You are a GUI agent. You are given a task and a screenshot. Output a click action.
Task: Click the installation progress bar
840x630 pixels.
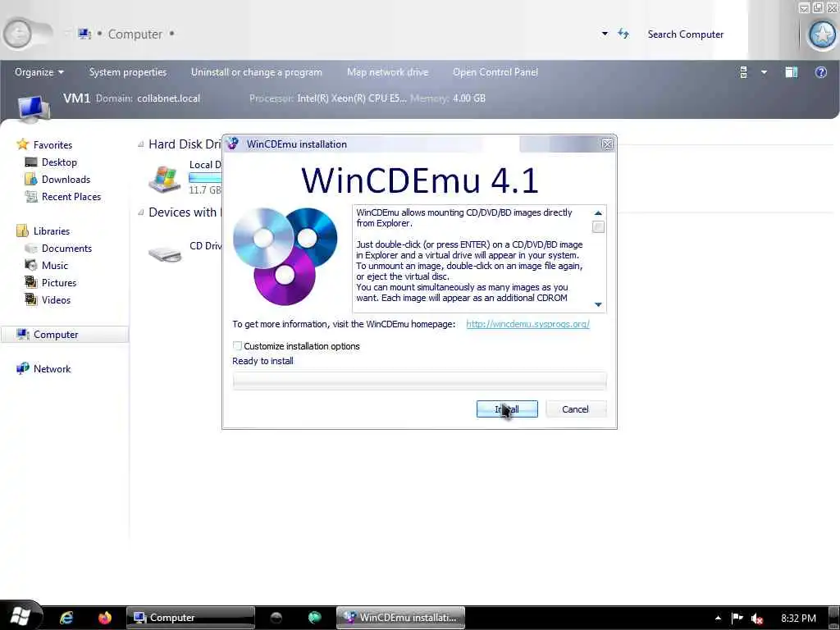tap(419, 381)
